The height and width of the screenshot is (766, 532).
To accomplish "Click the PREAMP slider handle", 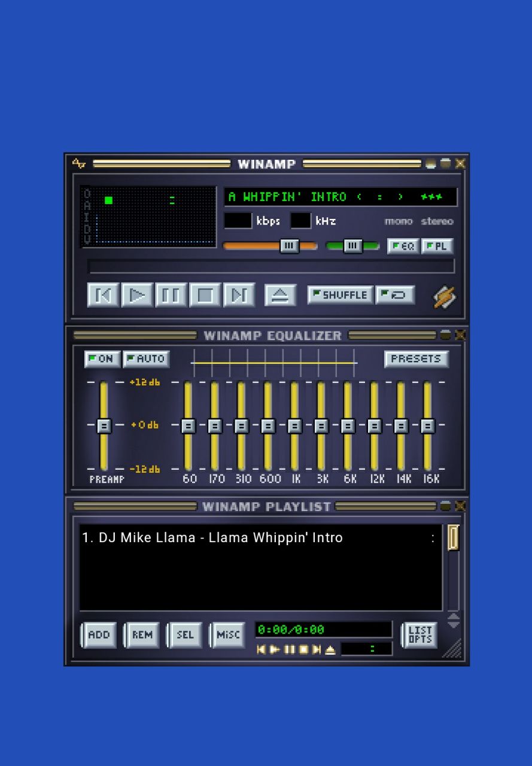I will pyautogui.click(x=104, y=425).
